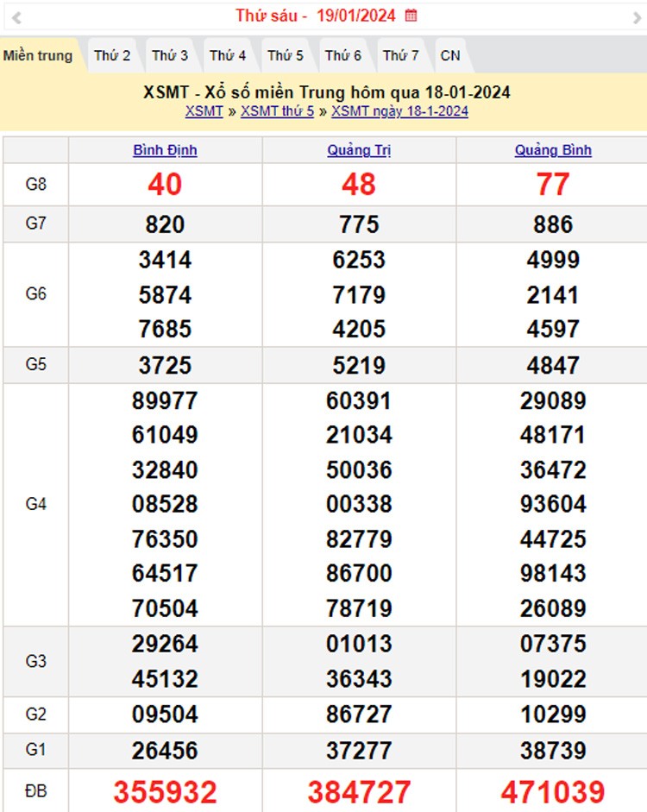Open the Bình Định province link
The width and height of the screenshot is (647, 812).
(165, 150)
